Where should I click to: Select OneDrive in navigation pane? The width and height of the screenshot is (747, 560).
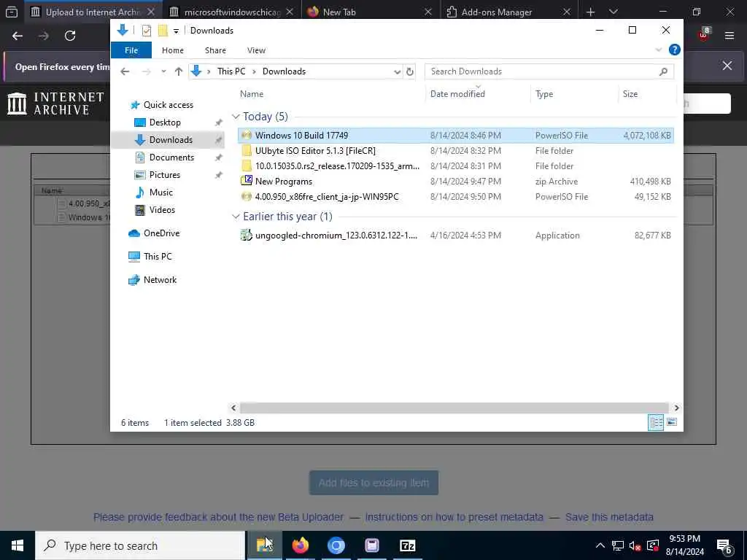161,233
